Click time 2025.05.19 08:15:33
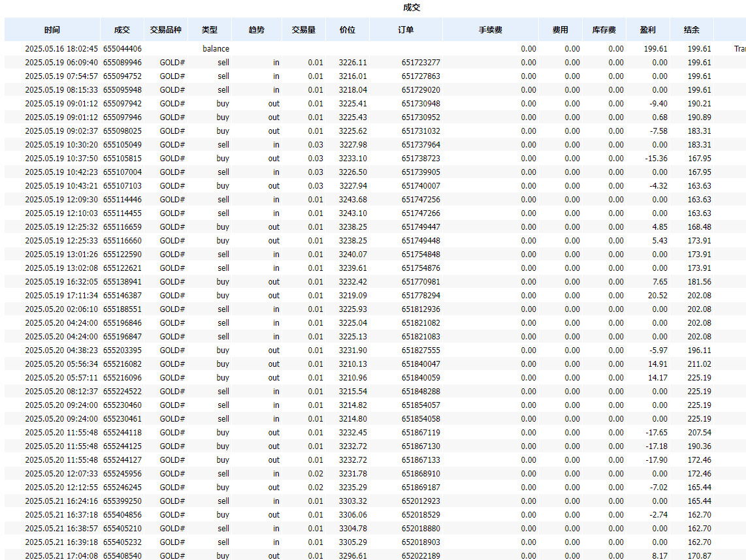746x560 pixels. point(61,90)
